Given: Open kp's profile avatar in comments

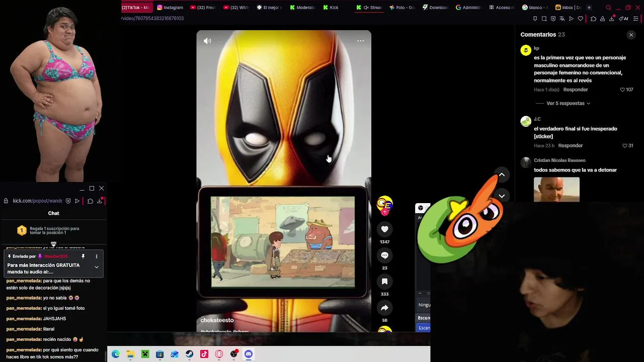Looking at the screenshot, I should (526, 50).
